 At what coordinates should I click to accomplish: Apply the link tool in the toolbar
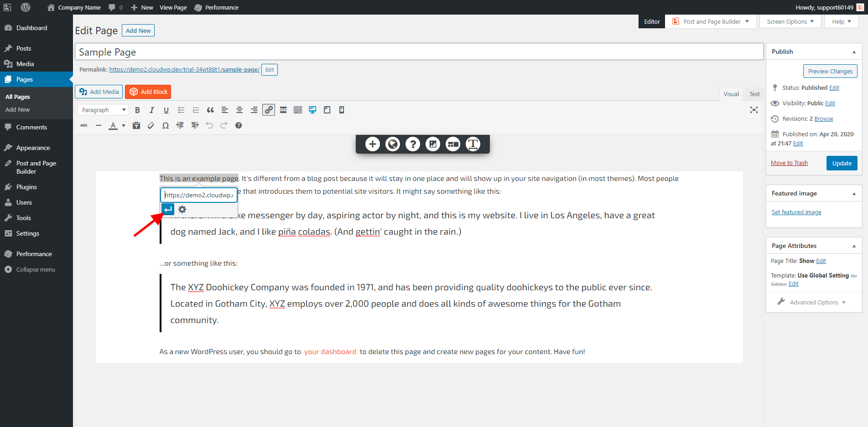coord(268,110)
